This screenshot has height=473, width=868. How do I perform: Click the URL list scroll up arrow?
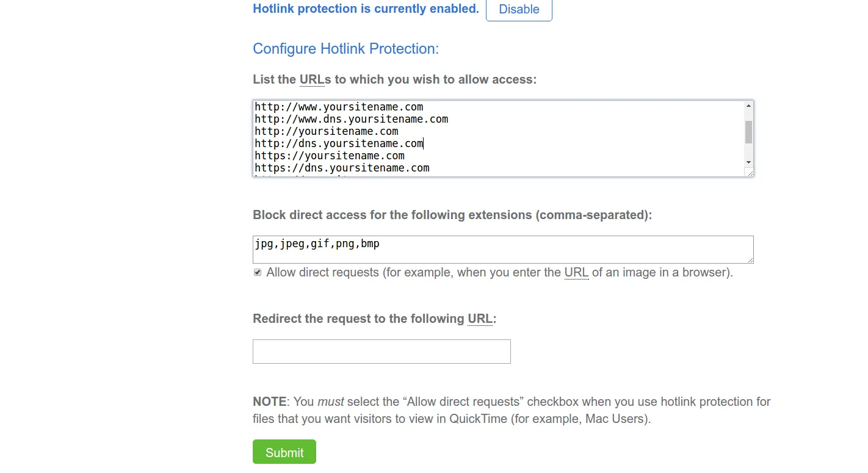point(748,106)
